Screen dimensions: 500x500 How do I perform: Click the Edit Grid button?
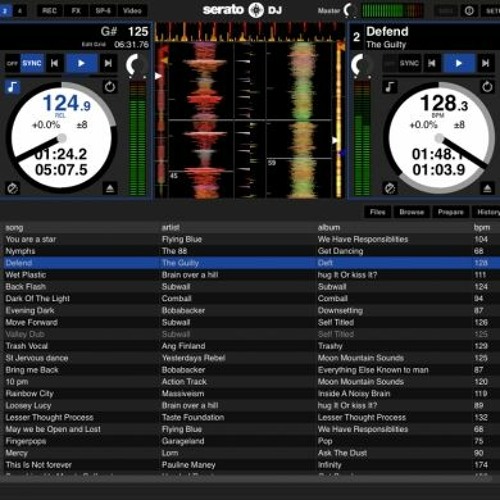coord(94,44)
